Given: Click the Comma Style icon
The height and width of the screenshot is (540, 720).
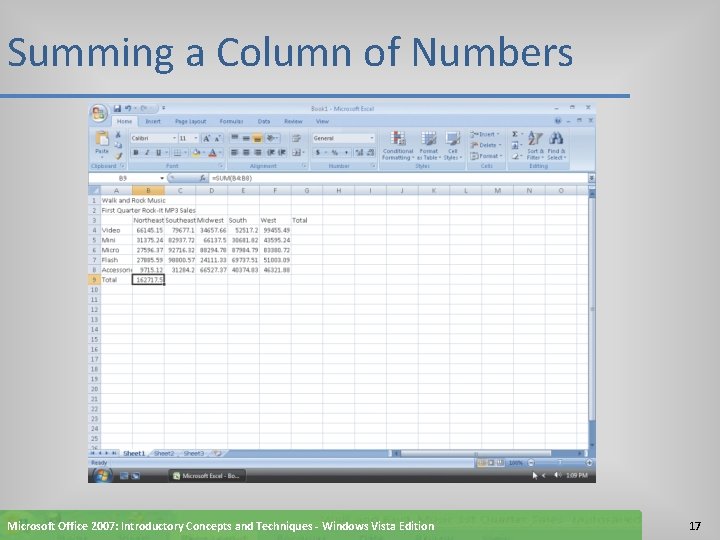Looking at the screenshot, I should (x=346, y=152).
